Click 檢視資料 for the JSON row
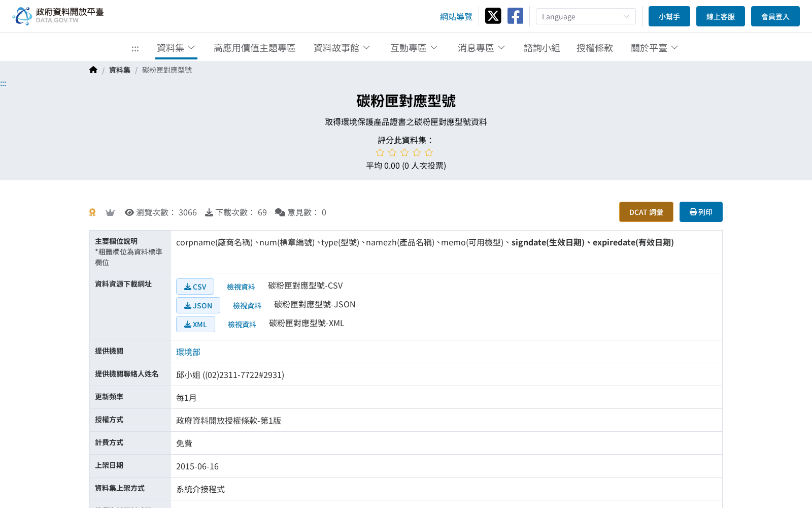The height and width of the screenshot is (508, 812). click(247, 306)
